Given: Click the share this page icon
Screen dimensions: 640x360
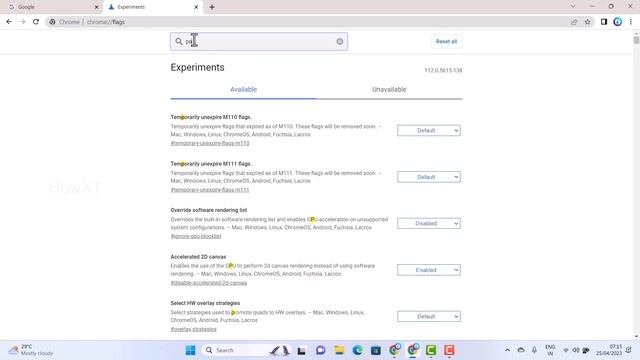Looking at the screenshot, I should (574, 22).
